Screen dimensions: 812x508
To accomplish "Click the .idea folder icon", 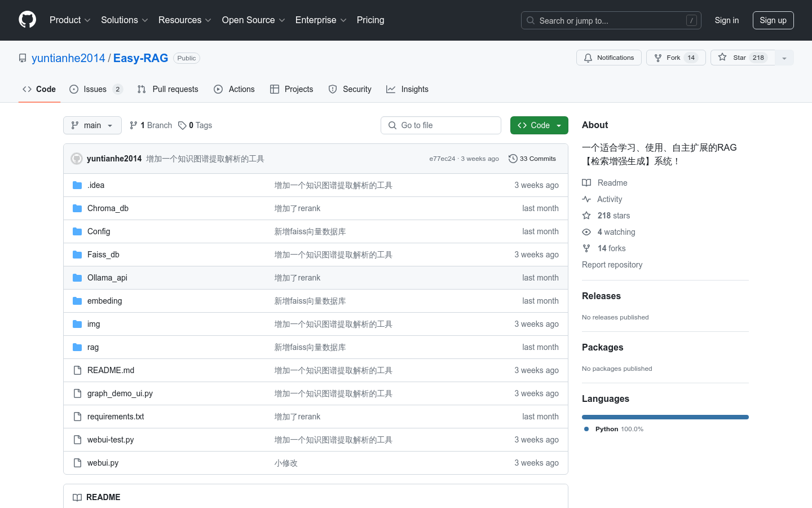I will point(77,185).
